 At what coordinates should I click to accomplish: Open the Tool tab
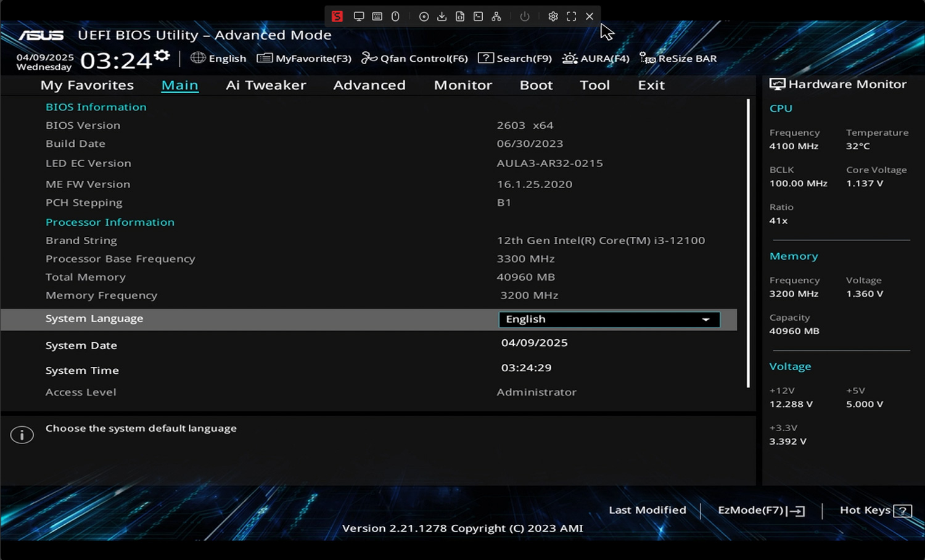(594, 85)
